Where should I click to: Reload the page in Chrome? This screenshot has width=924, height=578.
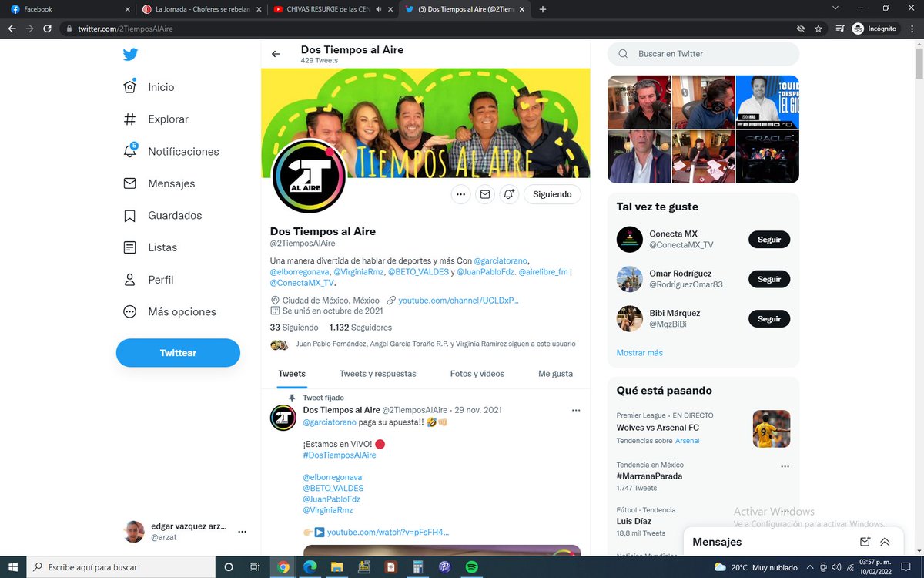tap(48, 29)
